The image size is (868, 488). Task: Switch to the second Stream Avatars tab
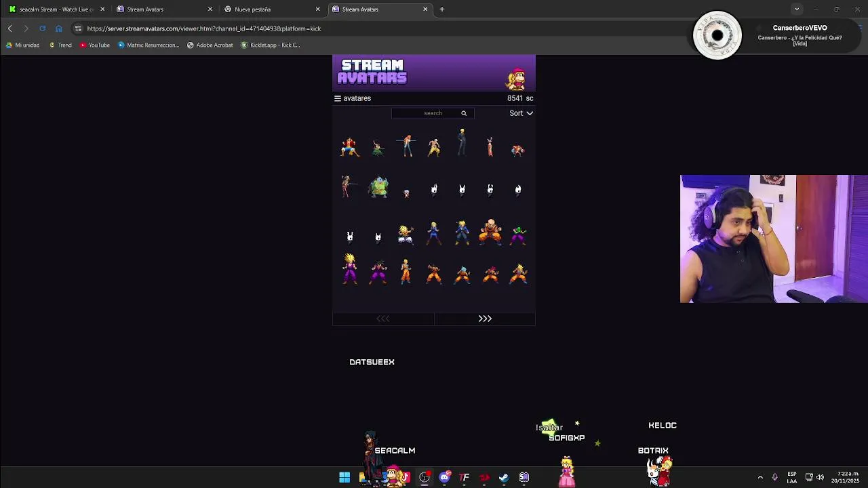(380, 9)
